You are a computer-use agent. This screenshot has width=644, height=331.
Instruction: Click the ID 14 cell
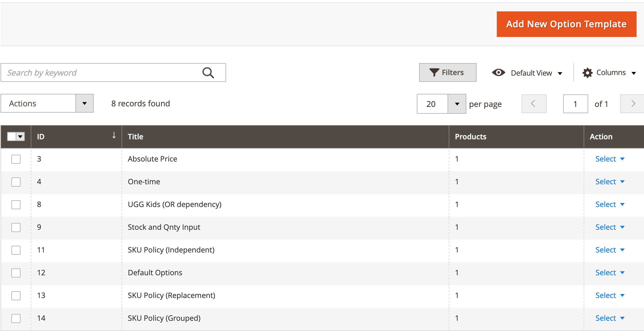point(76,318)
